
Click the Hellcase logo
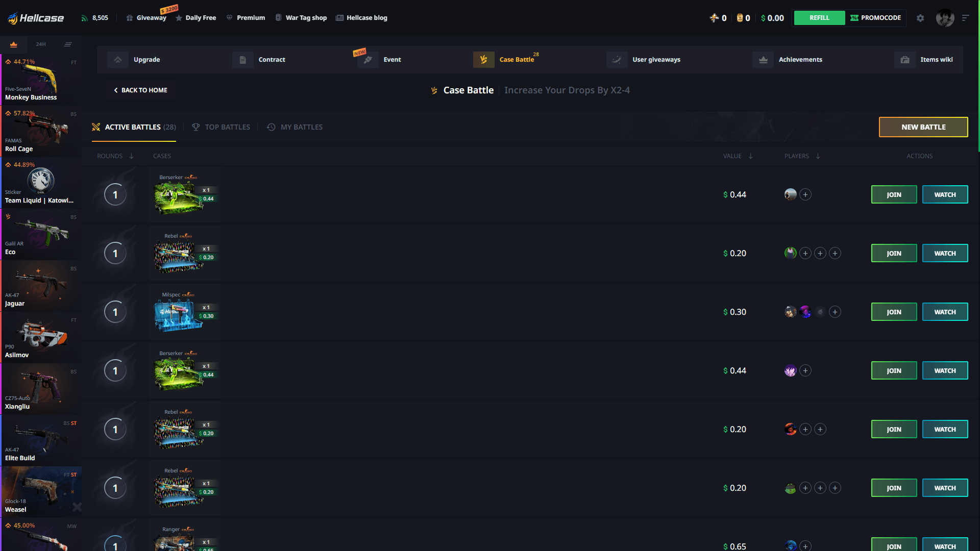[36, 17]
